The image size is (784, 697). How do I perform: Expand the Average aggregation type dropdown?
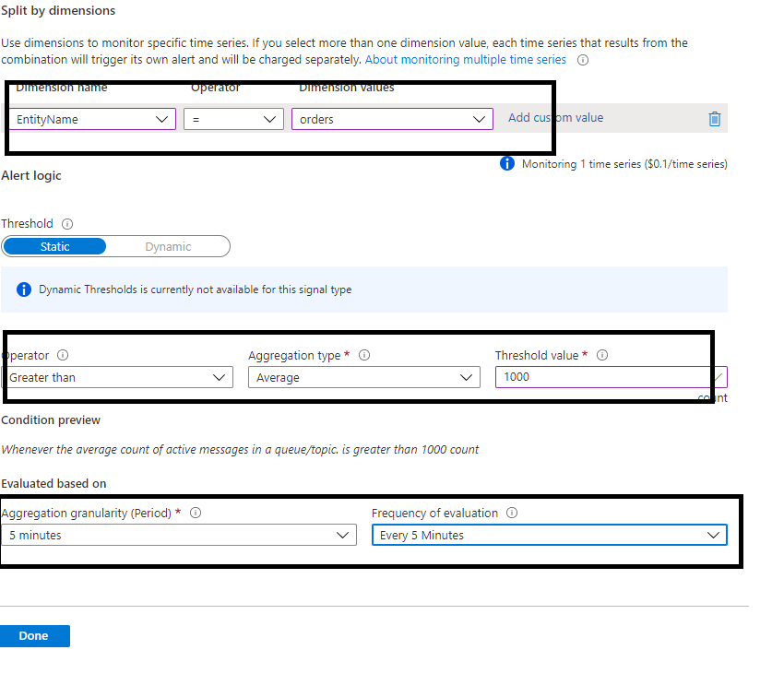(x=363, y=377)
